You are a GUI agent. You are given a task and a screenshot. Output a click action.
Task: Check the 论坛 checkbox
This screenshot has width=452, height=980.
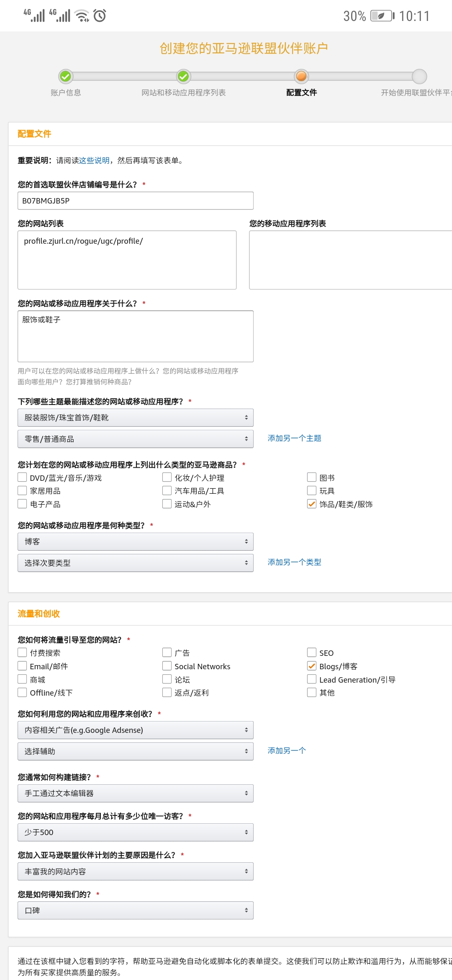click(167, 679)
